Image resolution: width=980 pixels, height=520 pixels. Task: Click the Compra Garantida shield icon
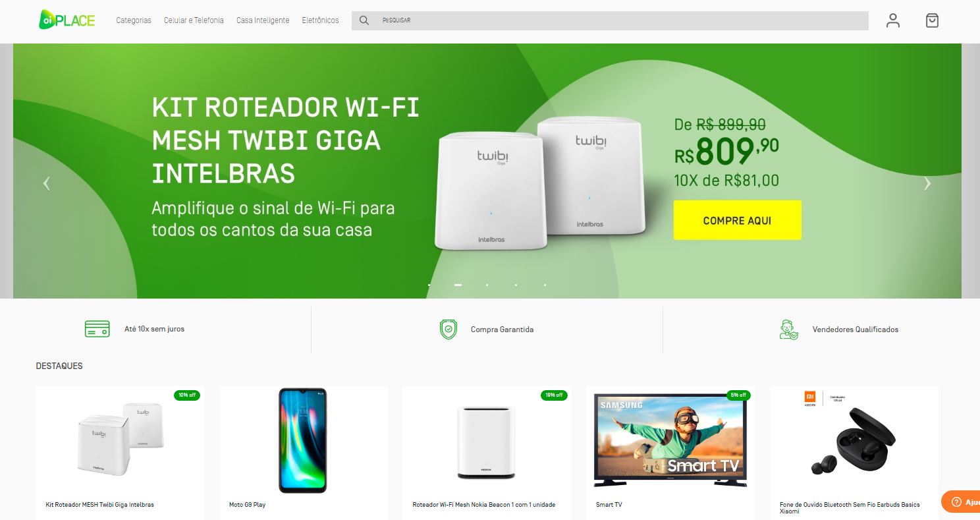[449, 329]
